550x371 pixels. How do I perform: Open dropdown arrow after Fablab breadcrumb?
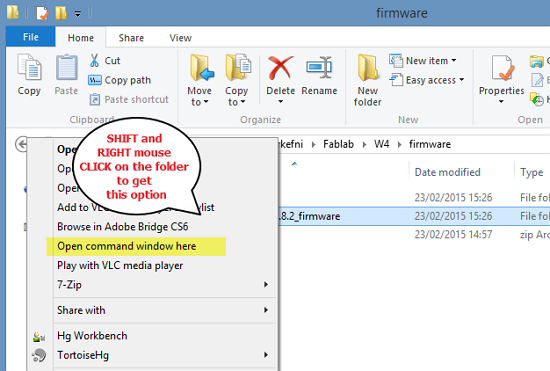click(364, 144)
